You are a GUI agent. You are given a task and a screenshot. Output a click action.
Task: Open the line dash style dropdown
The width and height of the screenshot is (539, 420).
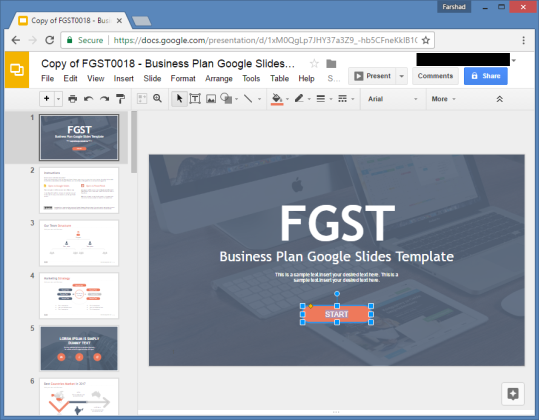[345, 99]
